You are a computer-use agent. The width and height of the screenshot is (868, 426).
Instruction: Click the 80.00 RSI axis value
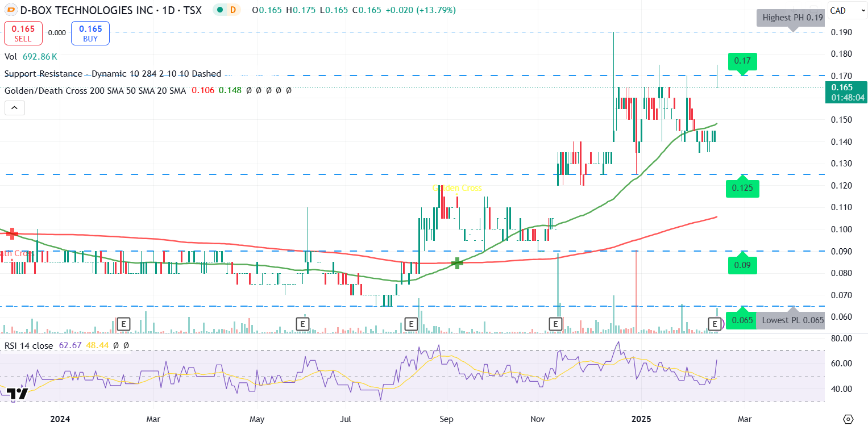pyautogui.click(x=842, y=339)
